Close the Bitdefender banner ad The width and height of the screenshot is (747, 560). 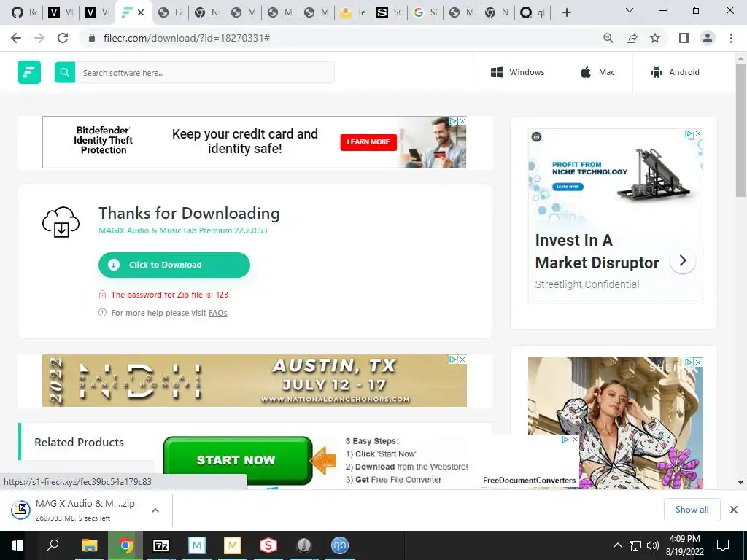point(462,121)
